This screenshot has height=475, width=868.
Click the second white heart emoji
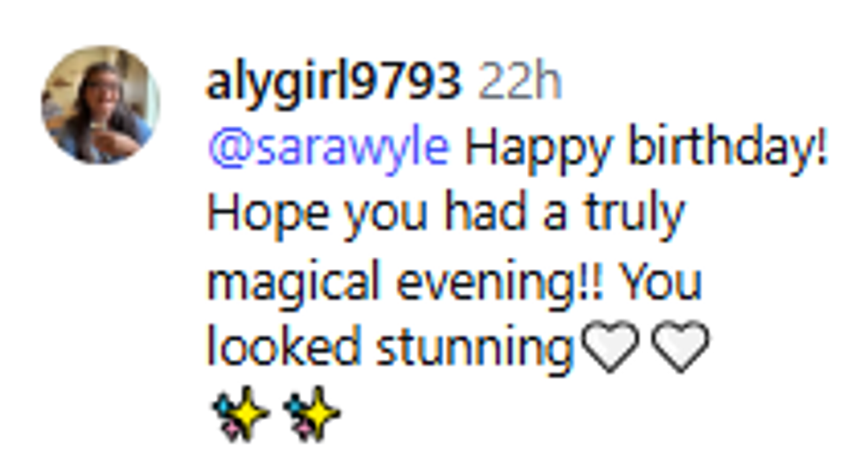[x=680, y=347]
